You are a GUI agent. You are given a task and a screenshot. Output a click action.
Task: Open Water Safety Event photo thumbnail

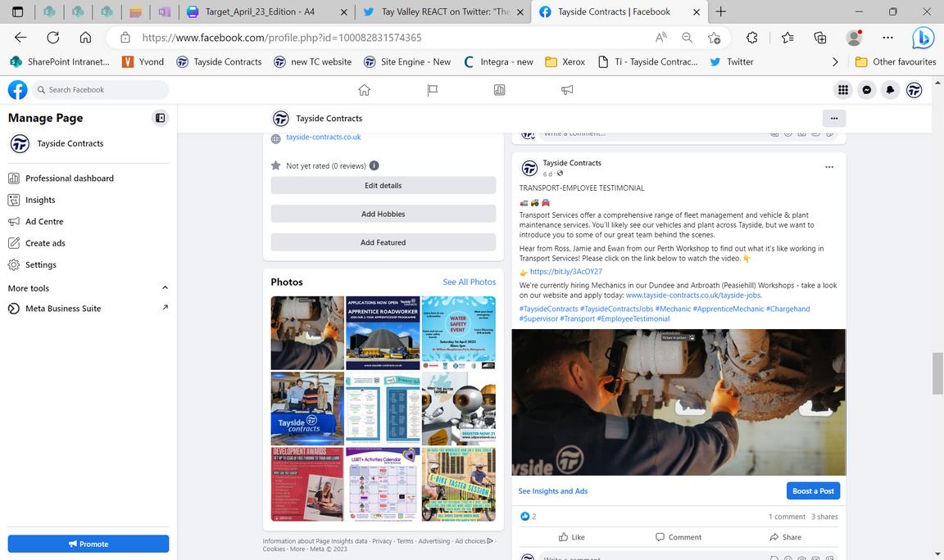pyautogui.click(x=458, y=332)
